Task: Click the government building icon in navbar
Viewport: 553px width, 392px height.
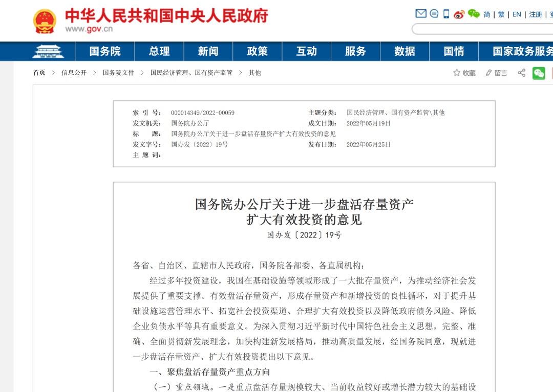Action: pos(48,51)
